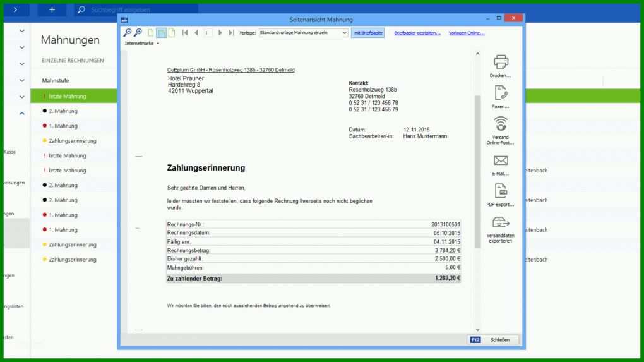Viewport: 644px width, 362px height.
Task: Click the Seitenansicht window title icon
Action: [124, 20]
